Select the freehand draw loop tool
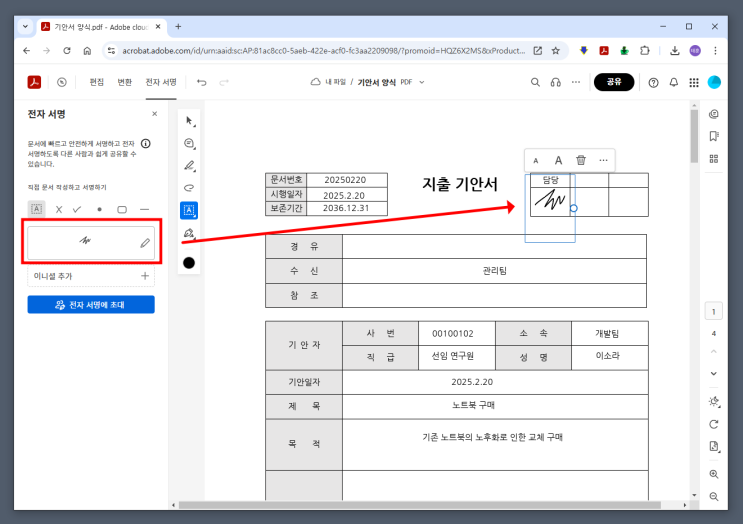 pyautogui.click(x=189, y=188)
